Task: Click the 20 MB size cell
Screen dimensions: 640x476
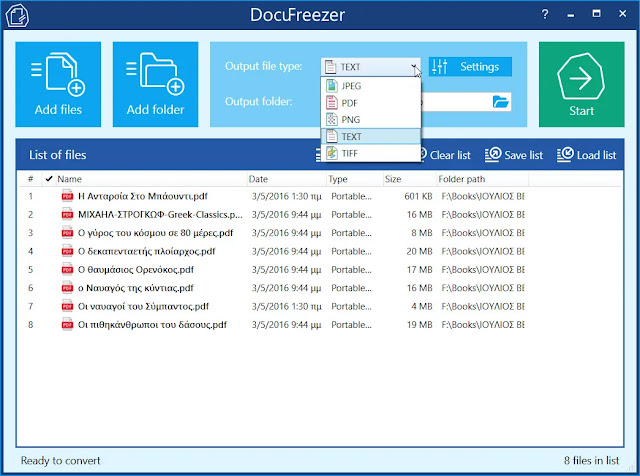Action: tap(419, 251)
